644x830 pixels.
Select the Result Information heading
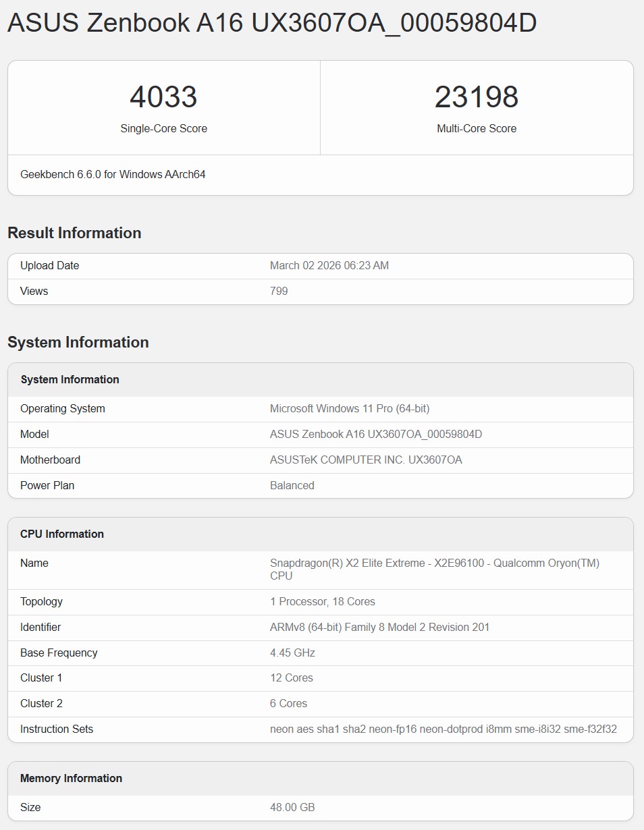[74, 233]
